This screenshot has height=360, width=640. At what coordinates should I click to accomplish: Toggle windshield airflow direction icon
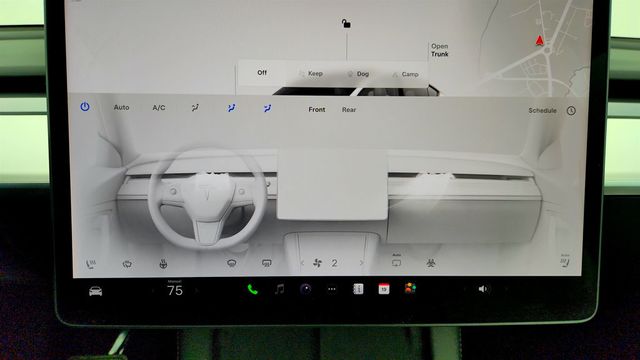(x=195, y=108)
